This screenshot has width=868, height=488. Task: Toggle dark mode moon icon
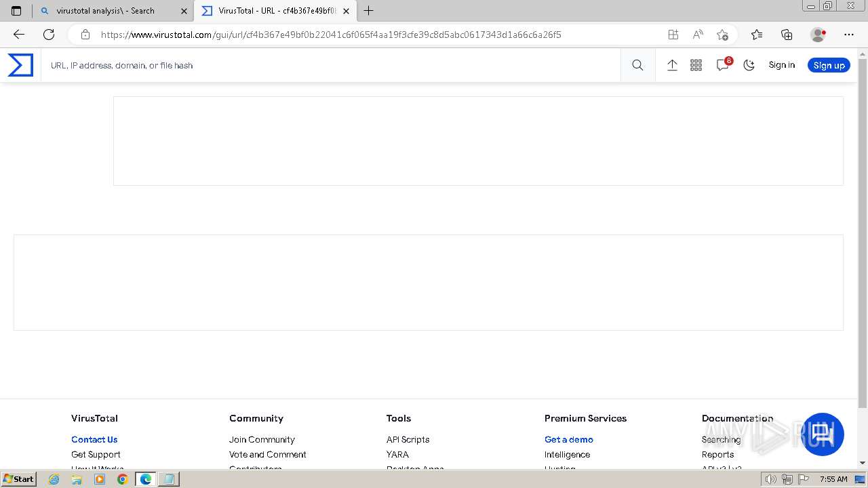click(x=749, y=65)
